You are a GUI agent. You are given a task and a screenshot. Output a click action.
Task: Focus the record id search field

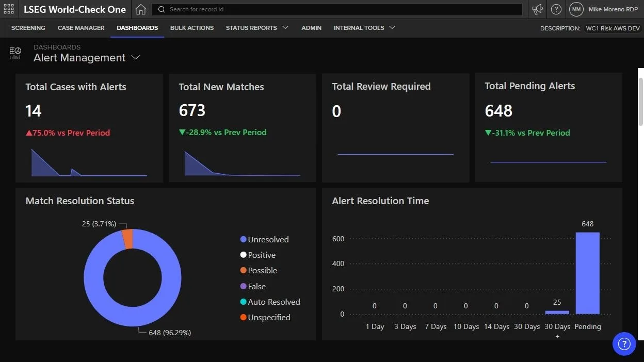pos(337,9)
